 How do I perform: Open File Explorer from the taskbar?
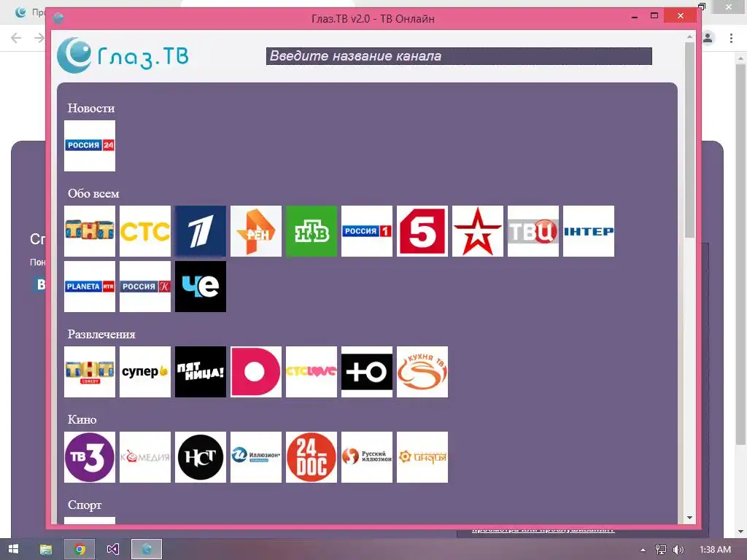click(46, 549)
